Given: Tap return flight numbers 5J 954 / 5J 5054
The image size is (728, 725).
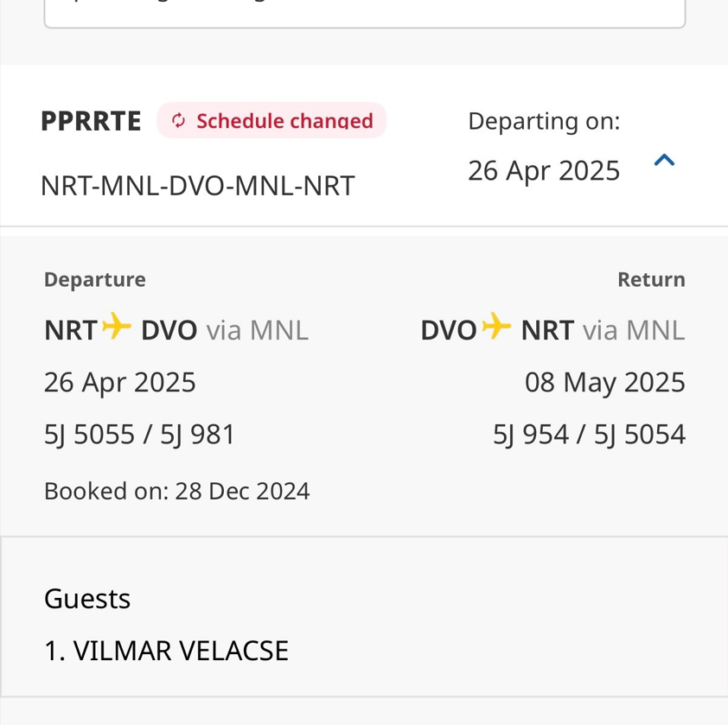Looking at the screenshot, I should [x=589, y=434].
